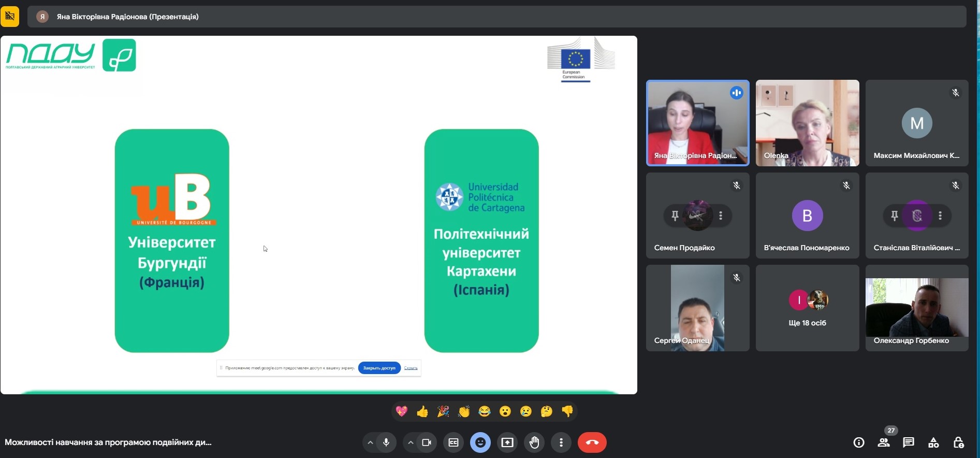
Task: Select Olenka video tile
Action: 808,123
